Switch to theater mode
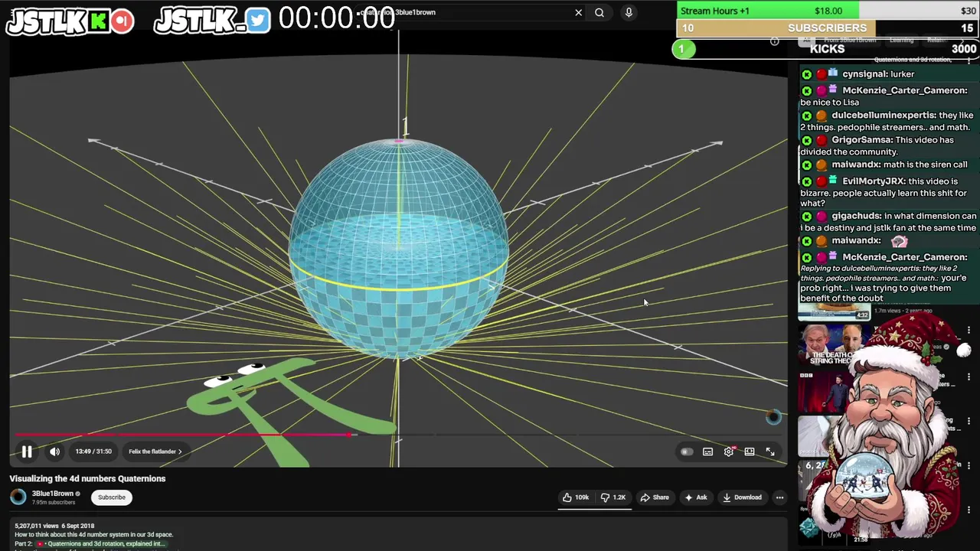Image resolution: width=980 pixels, height=551 pixels. [x=750, y=452]
